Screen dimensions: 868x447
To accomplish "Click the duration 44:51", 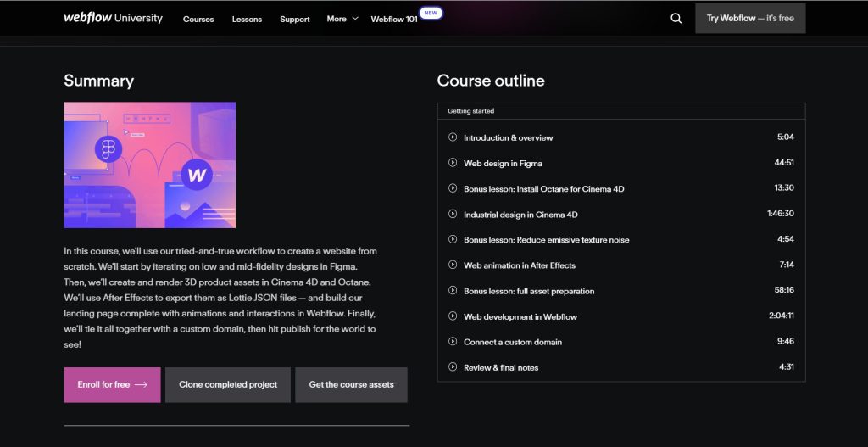I will pos(784,162).
